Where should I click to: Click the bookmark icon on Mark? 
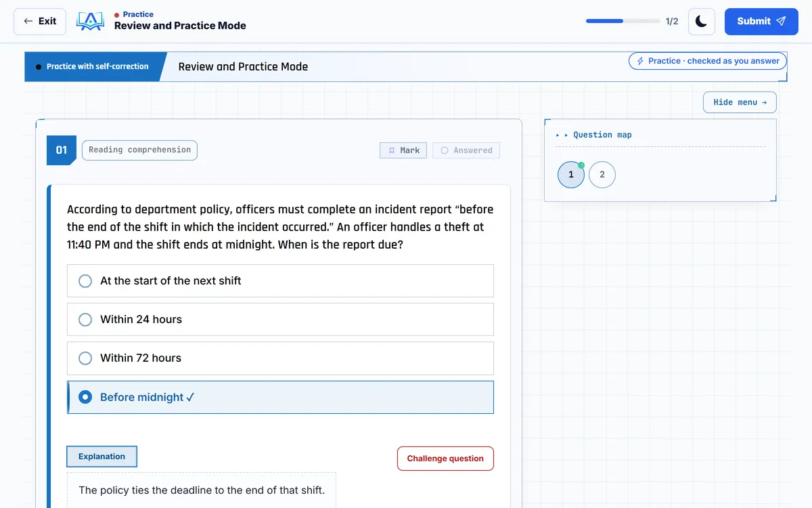(x=392, y=150)
